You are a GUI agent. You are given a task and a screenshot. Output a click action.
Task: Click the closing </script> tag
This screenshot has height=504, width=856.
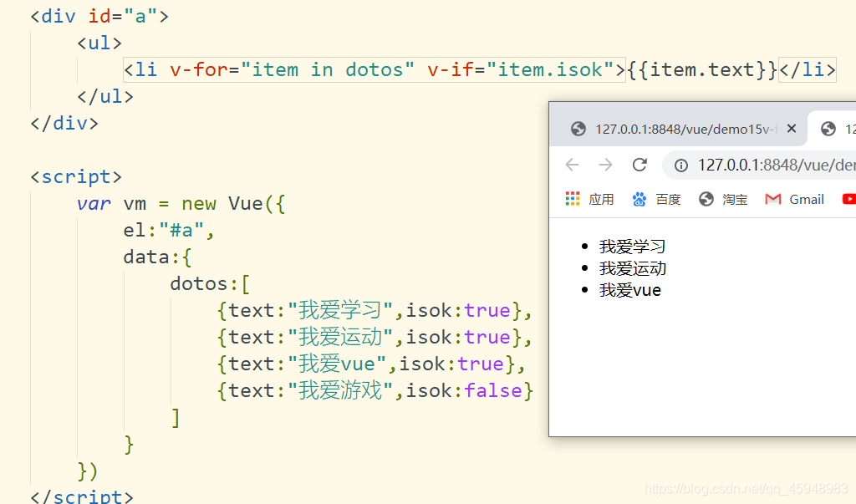82,496
